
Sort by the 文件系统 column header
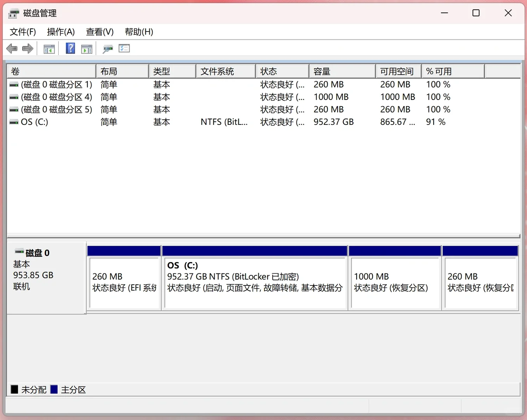[x=226, y=72]
